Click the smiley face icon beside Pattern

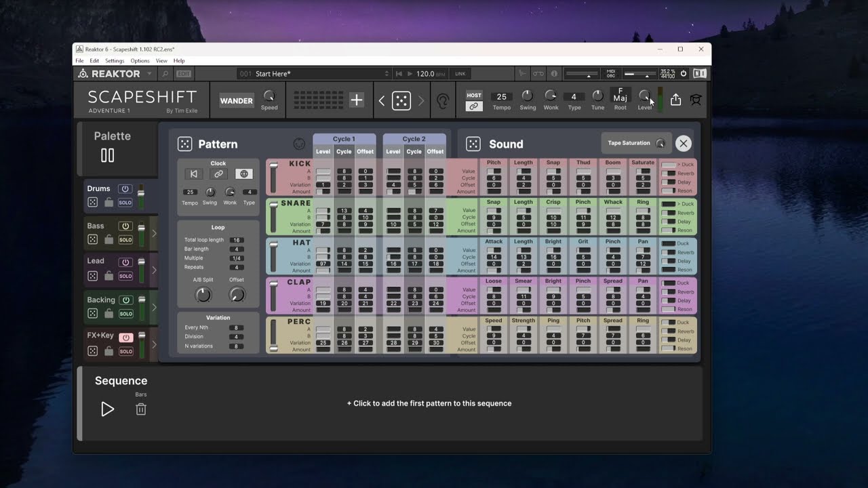click(x=299, y=144)
